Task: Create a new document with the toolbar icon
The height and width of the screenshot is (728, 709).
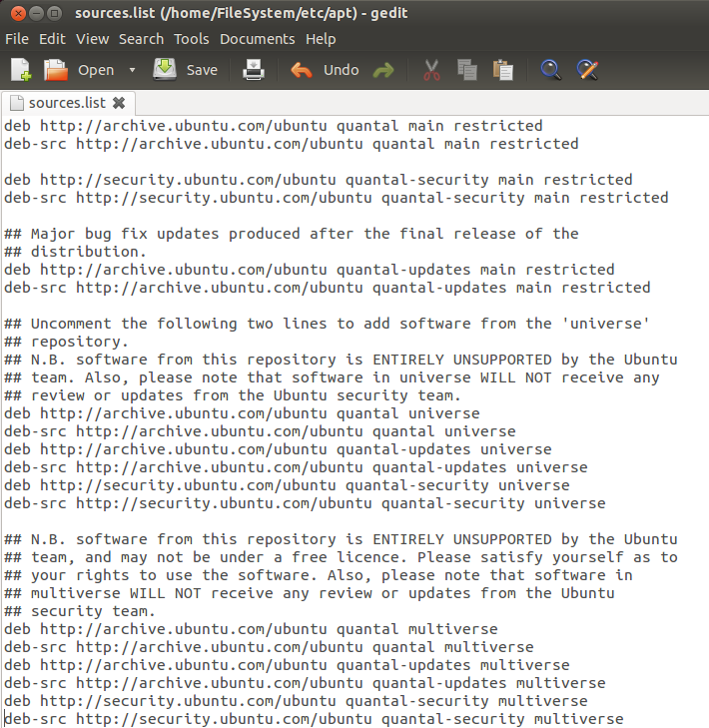Action: click(x=21, y=70)
